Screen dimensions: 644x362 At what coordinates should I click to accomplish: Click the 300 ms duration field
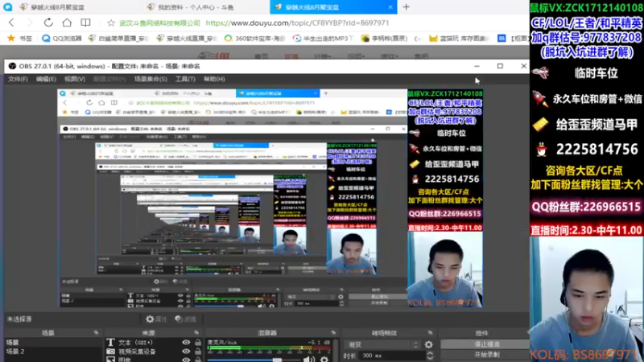click(393, 356)
